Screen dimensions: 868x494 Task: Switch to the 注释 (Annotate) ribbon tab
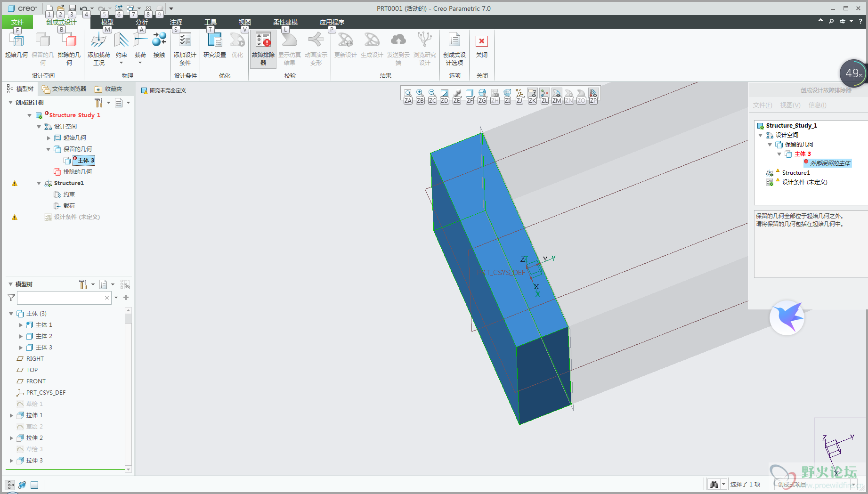(176, 22)
